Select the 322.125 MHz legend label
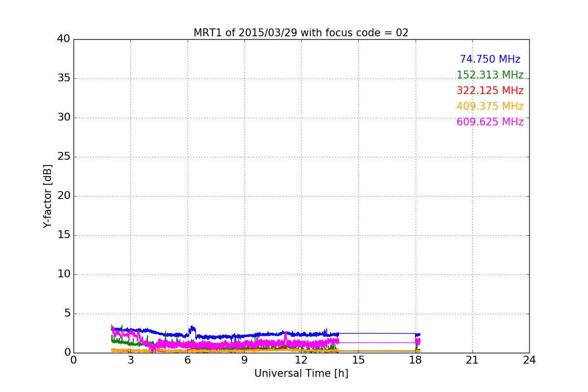Image resolution: width=588 pixels, height=392 pixels. point(490,91)
